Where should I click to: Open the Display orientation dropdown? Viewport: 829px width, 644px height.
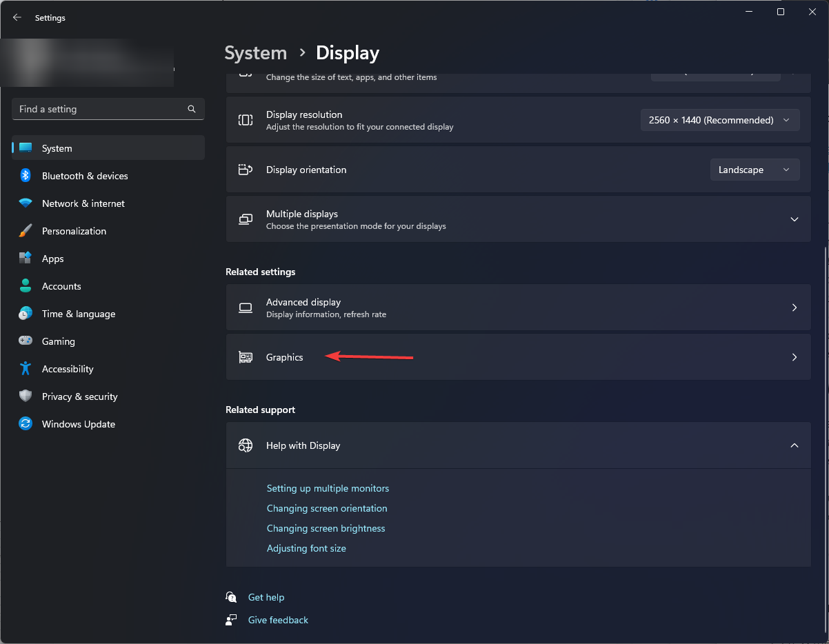coord(755,170)
